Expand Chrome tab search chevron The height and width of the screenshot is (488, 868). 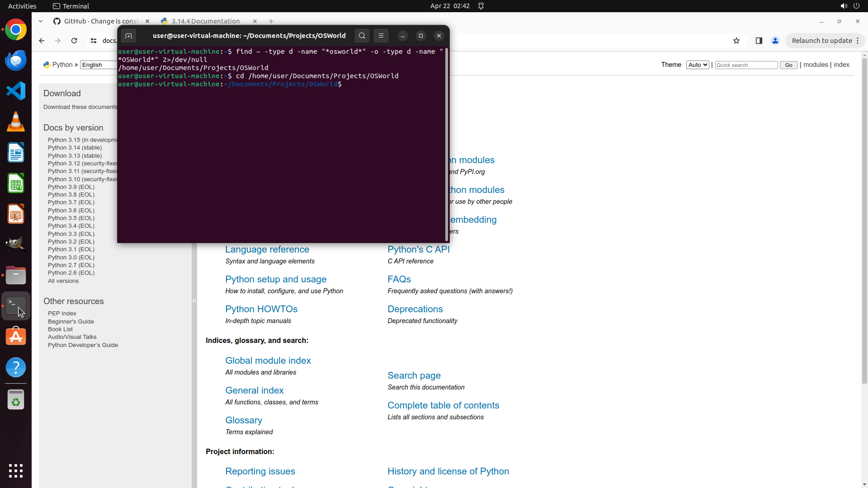point(41,21)
